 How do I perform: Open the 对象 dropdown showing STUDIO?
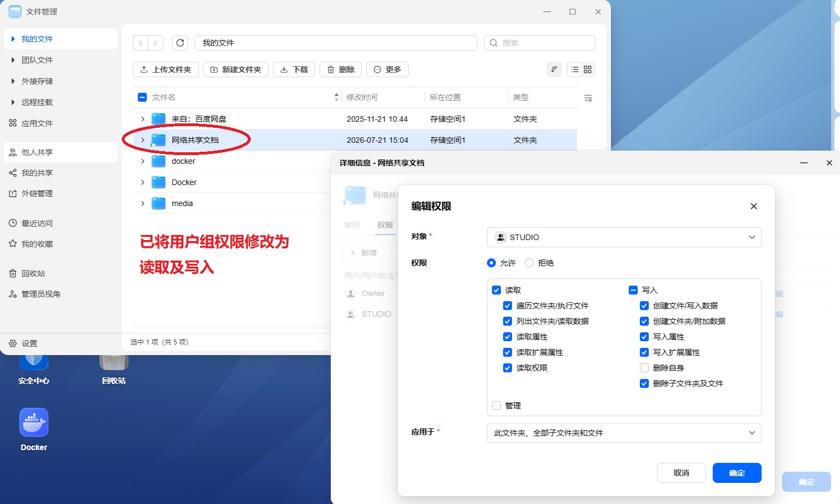click(x=624, y=237)
